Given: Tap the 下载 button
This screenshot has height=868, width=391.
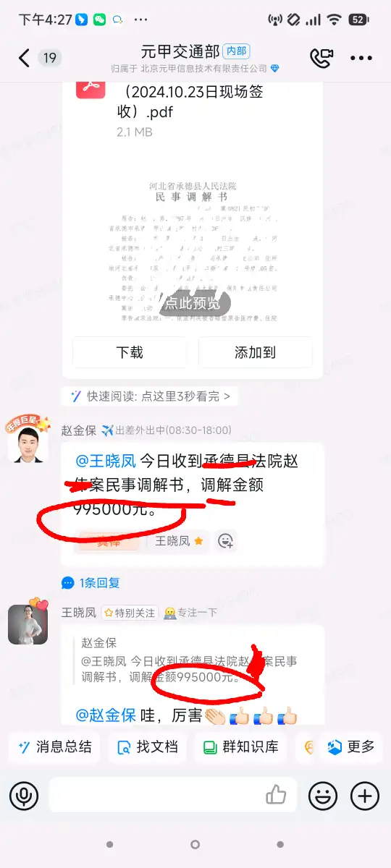Looking at the screenshot, I should (x=130, y=352).
